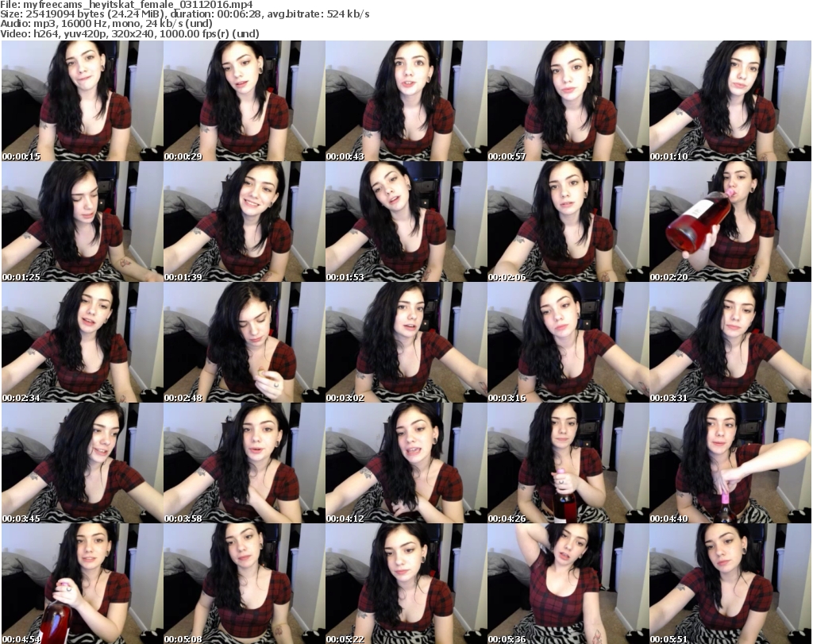Open thumbnail at 00:00:57
This screenshot has height=644, width=813.
[568, 101]
